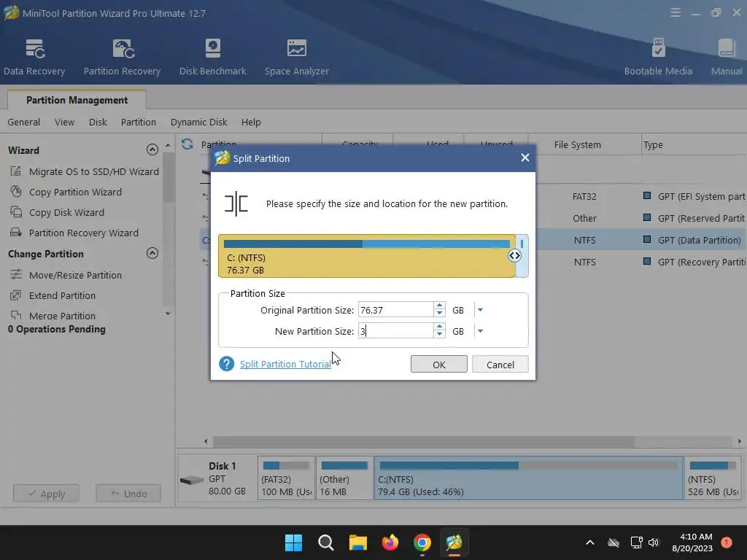Click the C: (NTFS) partition bar in the dialog
747x560 pixels.
366,256
